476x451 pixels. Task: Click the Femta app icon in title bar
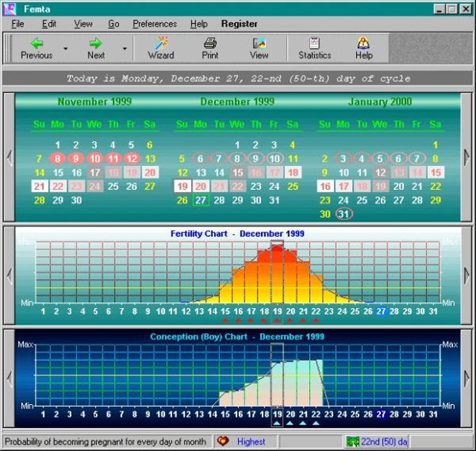(x=10, y=9)
